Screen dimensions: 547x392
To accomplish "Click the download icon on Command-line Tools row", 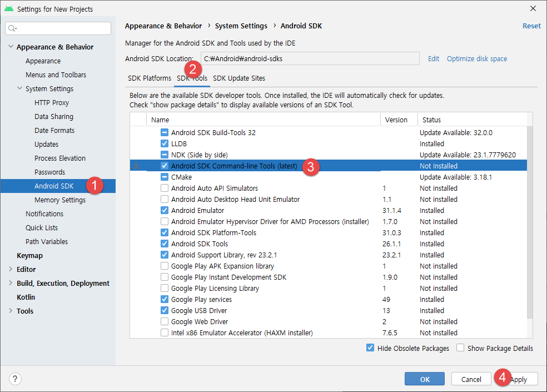I will tap(136, 166).
